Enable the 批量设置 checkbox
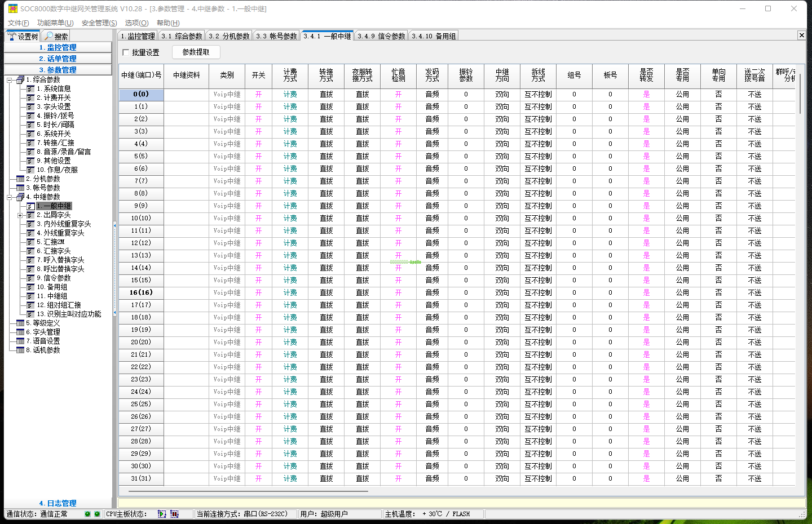812x524 pixels. click(x=126, y=52)
